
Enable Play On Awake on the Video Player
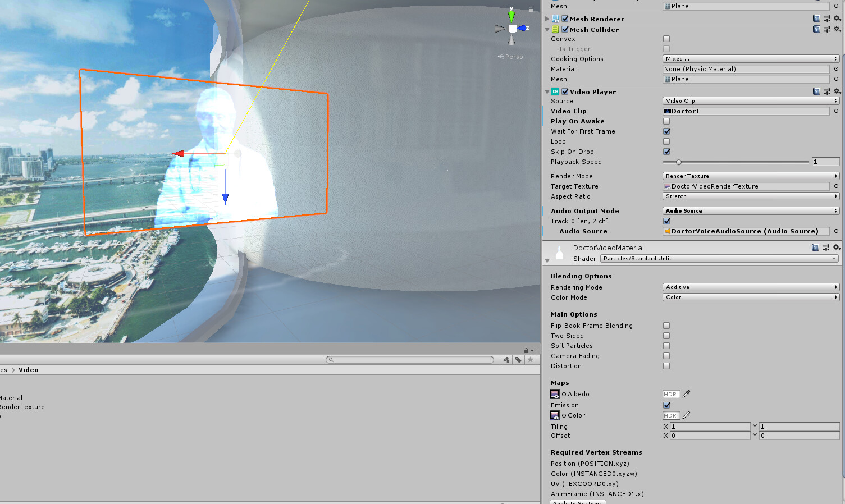[666, 121]
